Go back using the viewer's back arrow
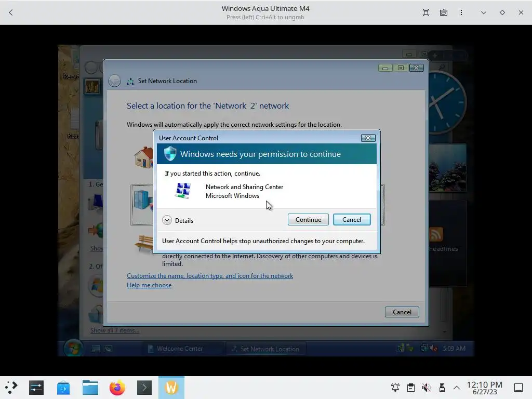 pyautogui.click(x=11, y=12)
